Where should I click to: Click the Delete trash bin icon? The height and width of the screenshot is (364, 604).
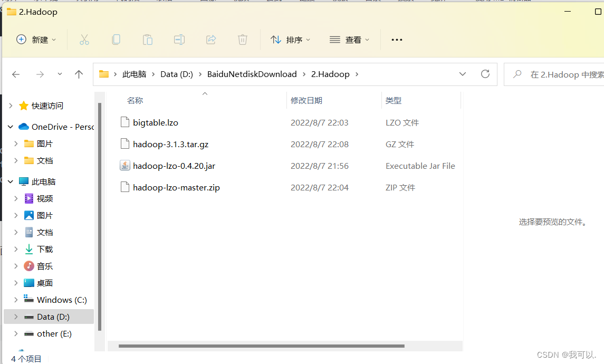[242, 40]
